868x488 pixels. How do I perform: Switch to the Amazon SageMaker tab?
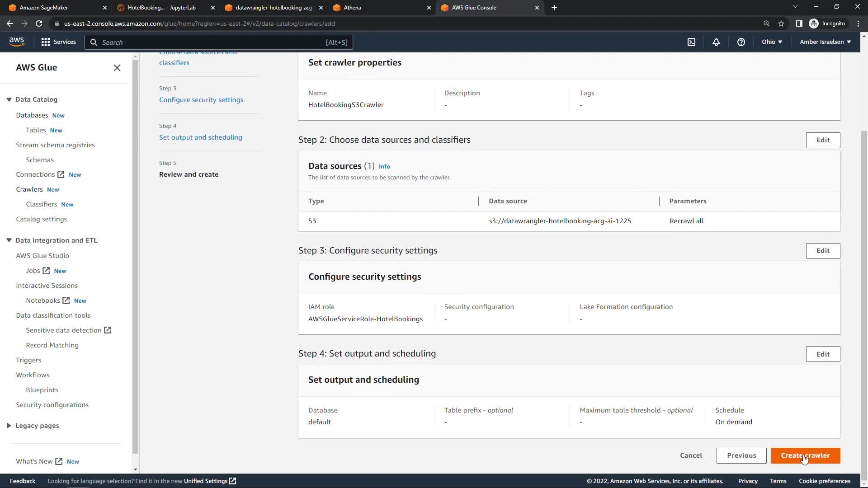tap(44, 8)
